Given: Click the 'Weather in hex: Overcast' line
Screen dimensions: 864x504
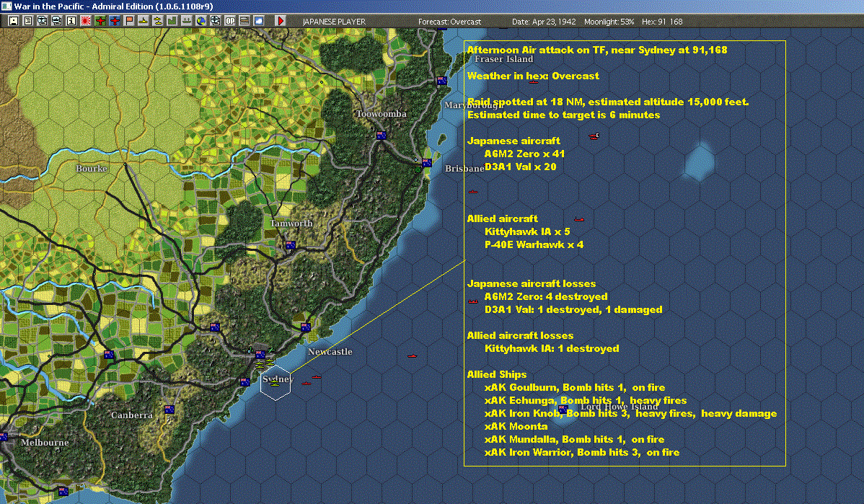Looking at the screenshot, I should (534, 76).
